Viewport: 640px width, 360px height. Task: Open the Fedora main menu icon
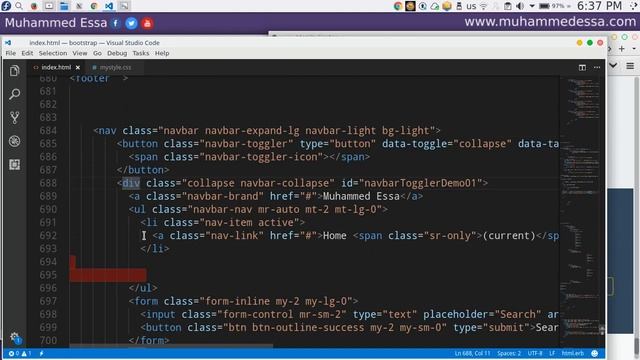coord(6,6)
